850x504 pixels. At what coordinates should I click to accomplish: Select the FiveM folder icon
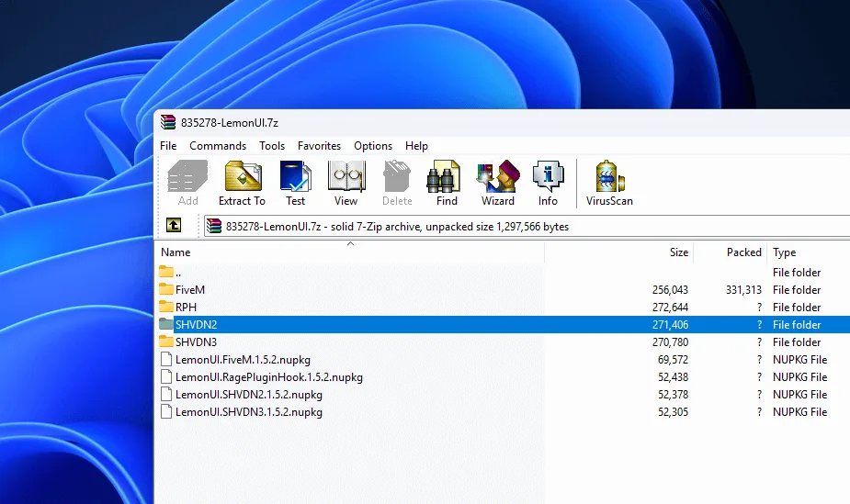(166, 289)
